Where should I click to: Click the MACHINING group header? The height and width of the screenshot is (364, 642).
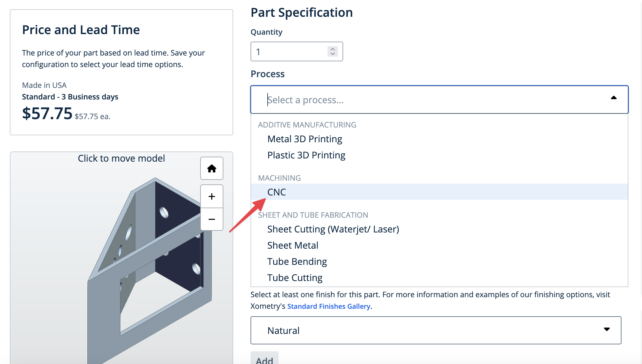point(279,178)
